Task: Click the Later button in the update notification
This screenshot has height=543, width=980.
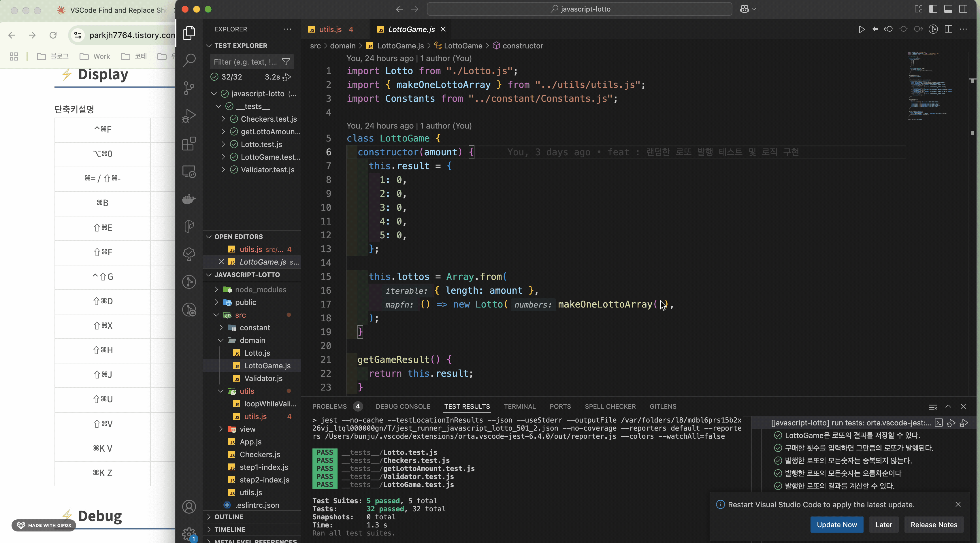Action: pos(883,525)
